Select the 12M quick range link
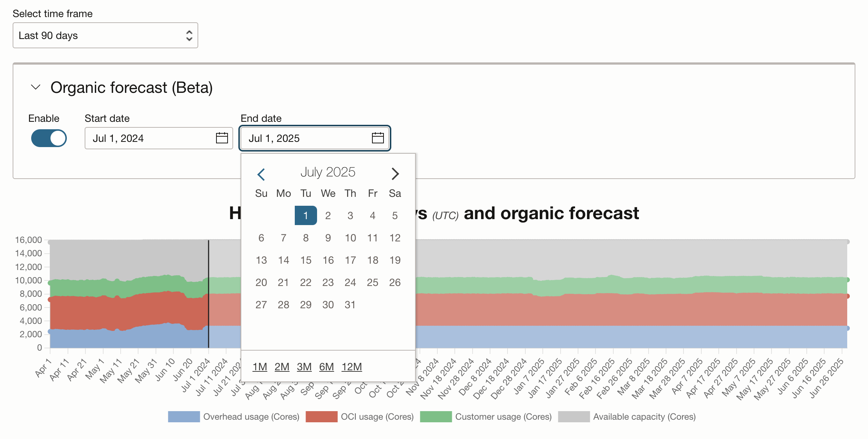This screenshot has width=868, height=439. tap(351, 367)
